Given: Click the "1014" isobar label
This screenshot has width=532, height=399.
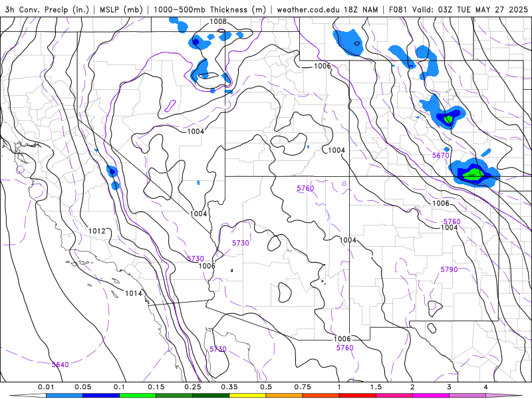Looking at the screenshot, I should point(134,293).
